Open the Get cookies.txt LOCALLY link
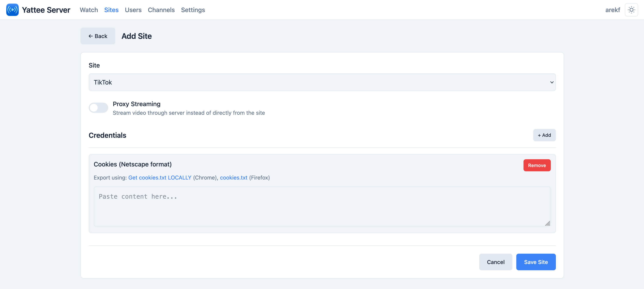Image resolution: width=644 pixels, height=289 pixels. point(159,177)
